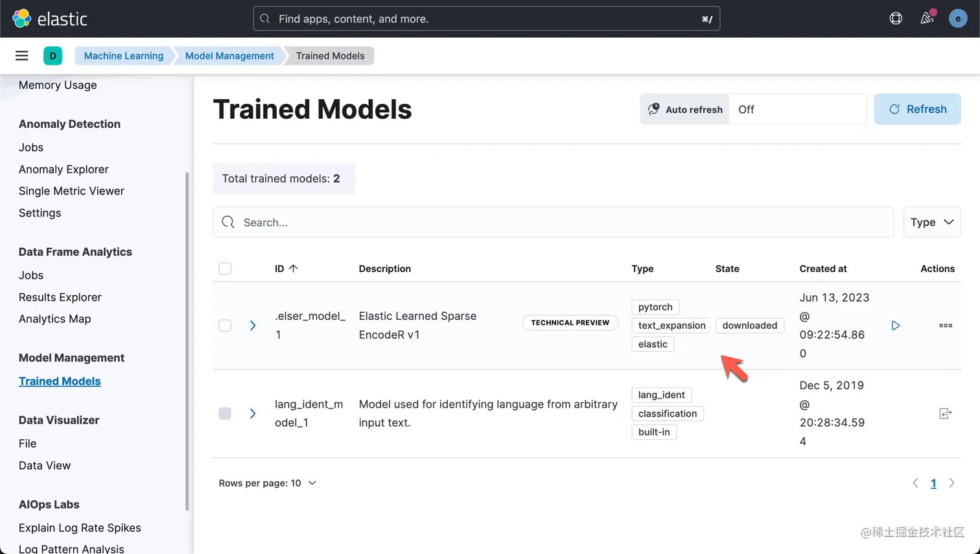The width and height of the screenshot is (980, 554).
Task: Expand the .elser_model_1 row details
Action: tap(253, 326)
